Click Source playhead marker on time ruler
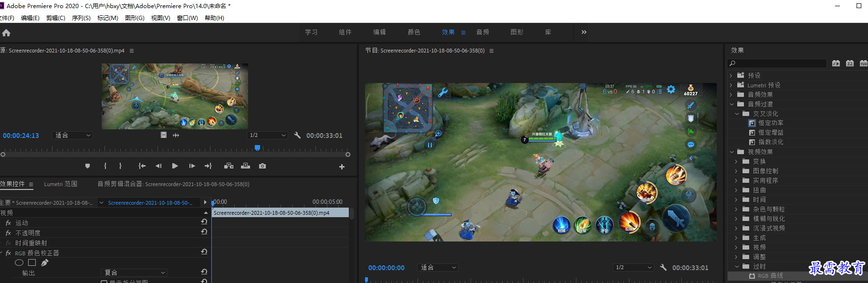 point(258,148)
